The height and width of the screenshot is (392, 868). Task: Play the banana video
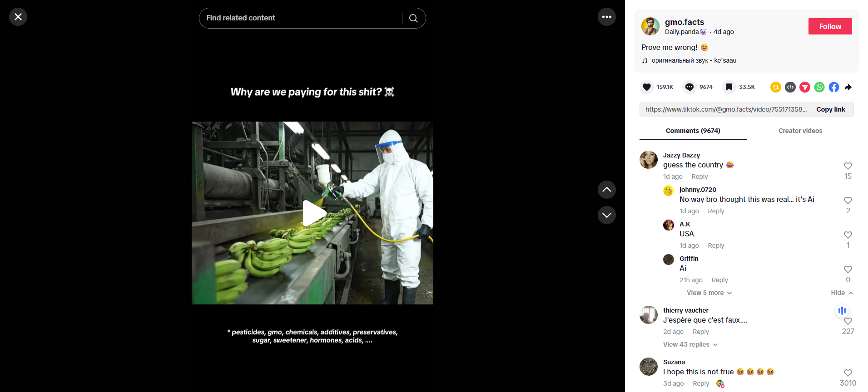pos(312,213)
